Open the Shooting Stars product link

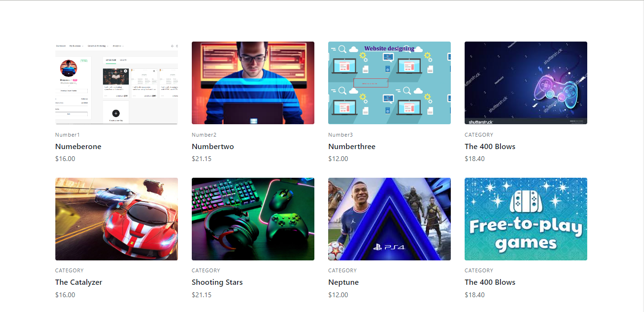pyautogui.click(x=217, y=282)
